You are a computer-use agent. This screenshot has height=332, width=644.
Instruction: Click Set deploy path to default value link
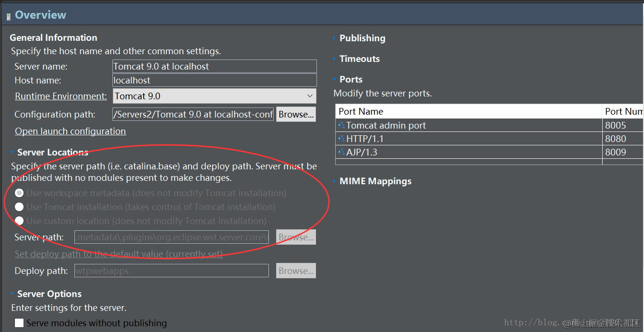tap(119, 254)
